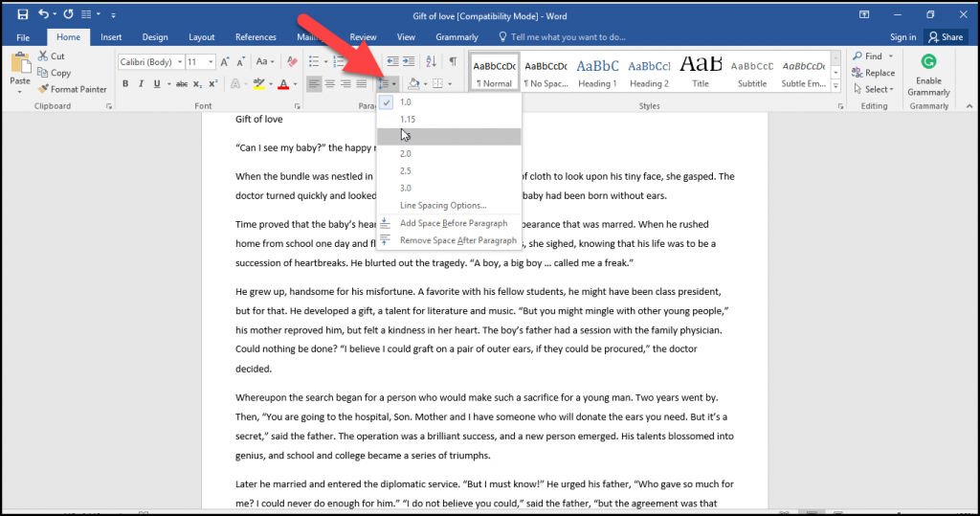The image size is (980, 516).
Task: Click the Cut scissors button
Action: [52, 56]
